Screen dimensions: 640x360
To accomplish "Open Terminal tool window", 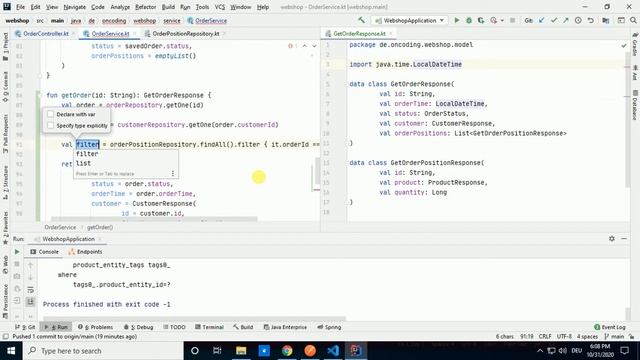I will click(209, 327).
